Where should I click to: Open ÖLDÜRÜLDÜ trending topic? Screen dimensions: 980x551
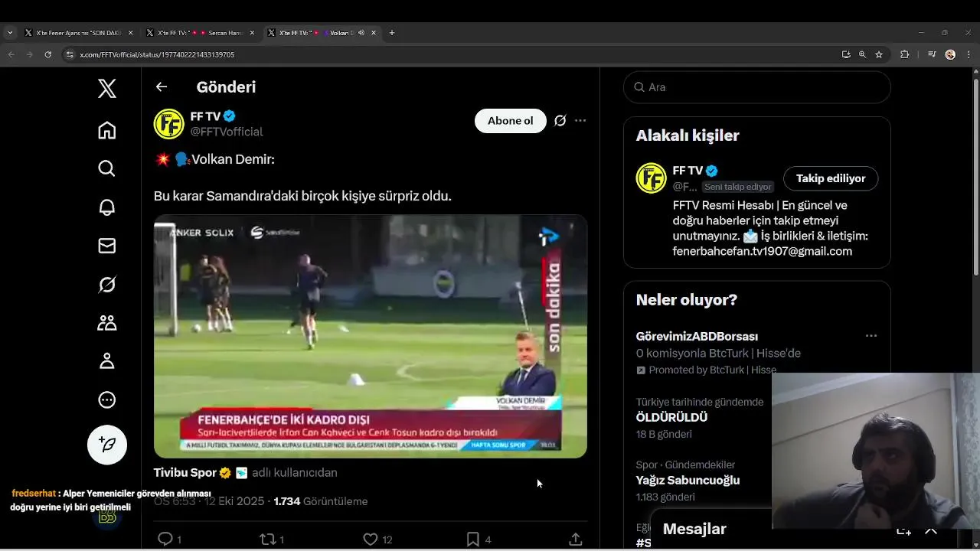point(671,418)
